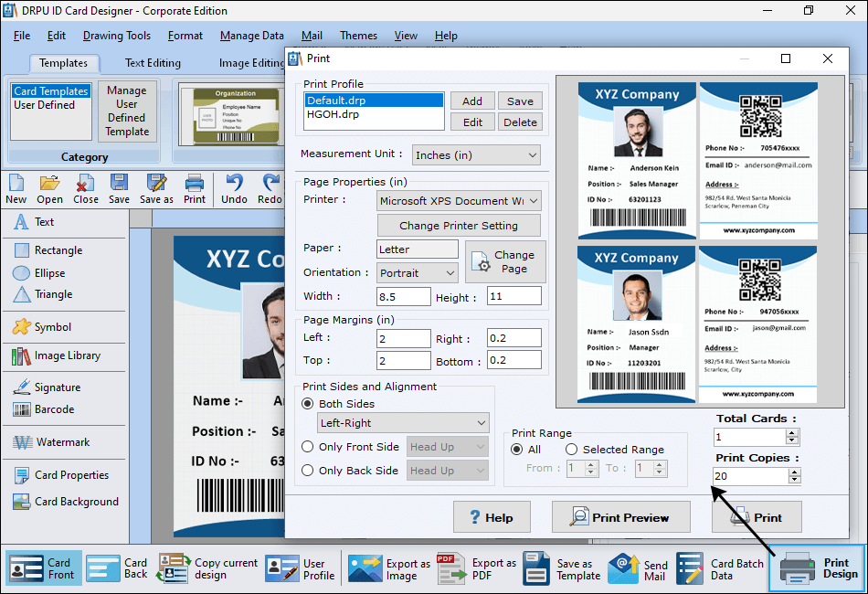Click Print Design in bottom bar
Image resolution: width=868 pixels, height=594 pixels.
(817, 568)
